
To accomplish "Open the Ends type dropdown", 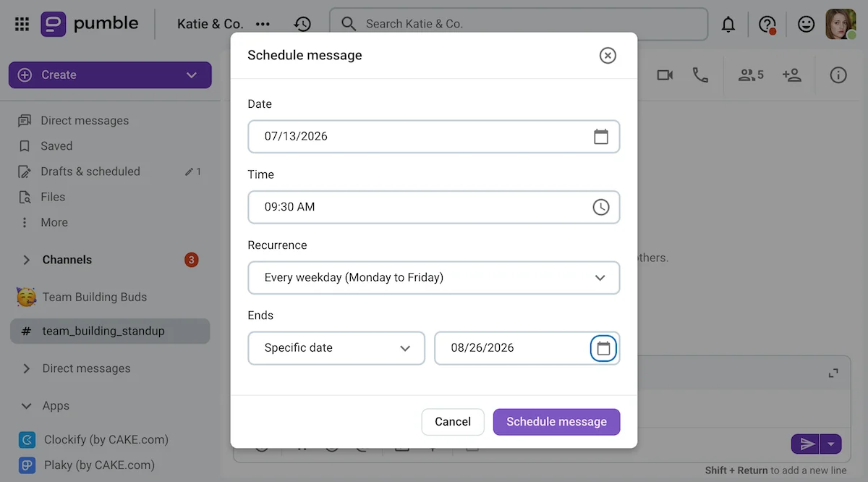I will coord(336,348).
